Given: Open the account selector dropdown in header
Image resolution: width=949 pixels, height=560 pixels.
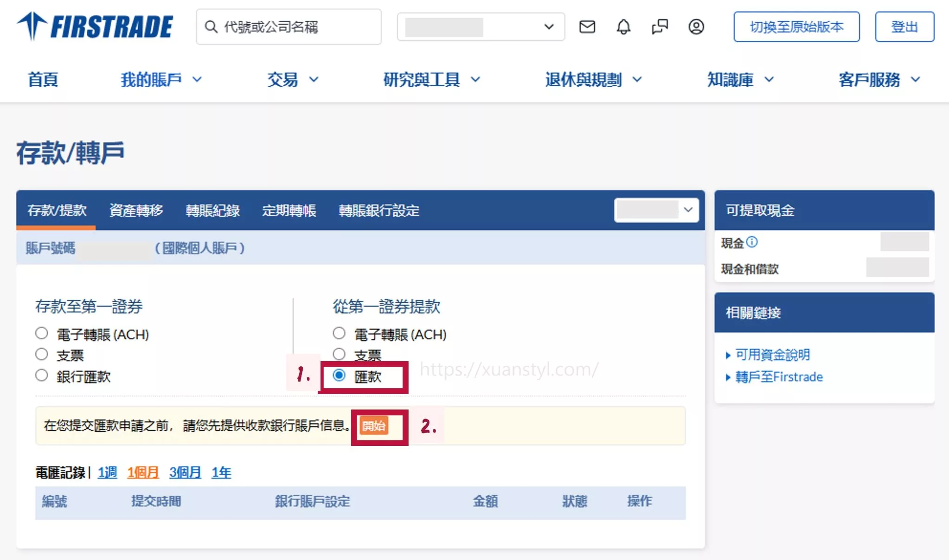Looking at the screenshot, I should [x=481, y=27].
